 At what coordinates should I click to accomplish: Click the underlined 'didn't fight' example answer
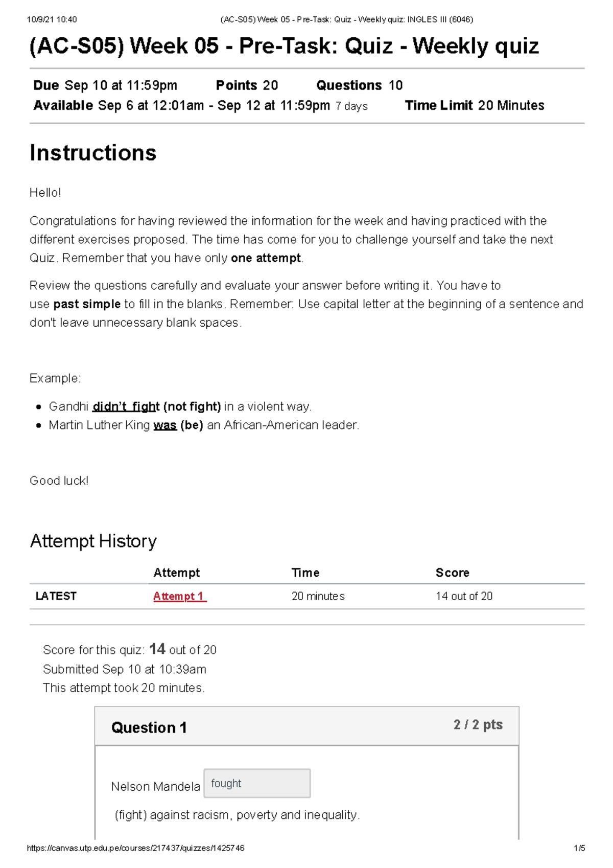click(x=126, y=406)
